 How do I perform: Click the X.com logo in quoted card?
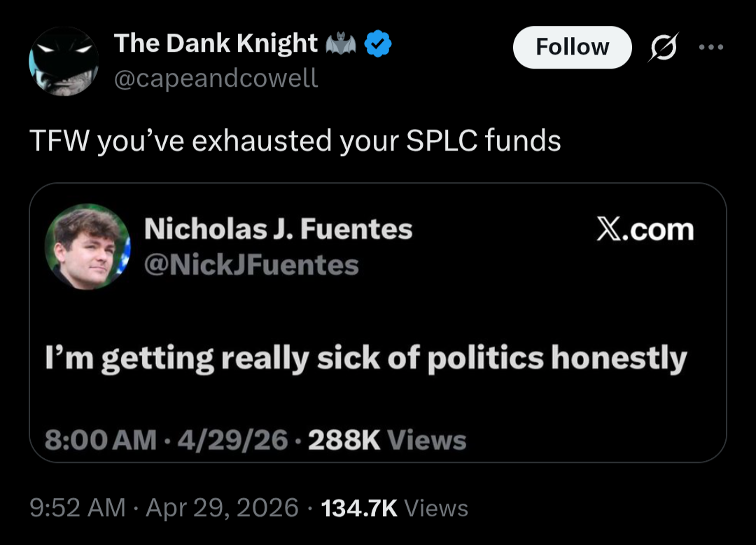[x=645, y=230]
